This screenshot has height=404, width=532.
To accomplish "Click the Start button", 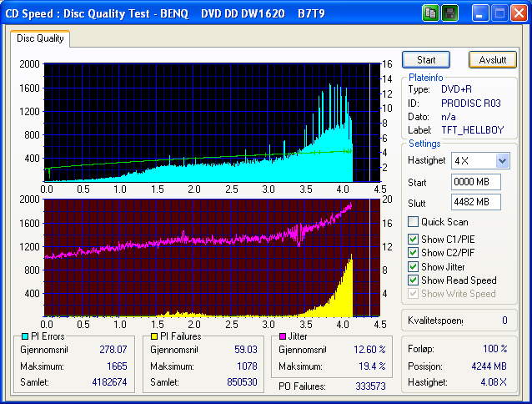I will click(x=426, y=60).
